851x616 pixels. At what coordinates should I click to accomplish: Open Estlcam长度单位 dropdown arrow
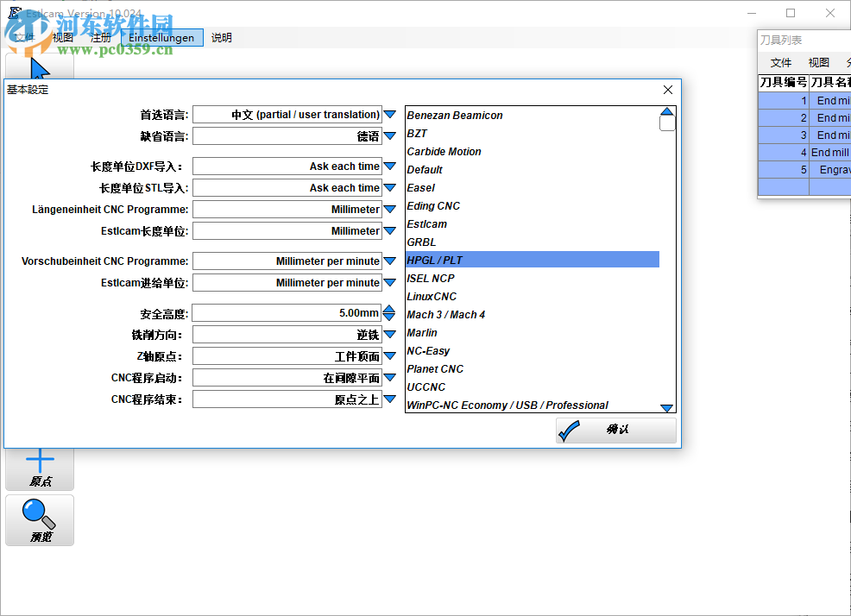(x=389, y=230)
